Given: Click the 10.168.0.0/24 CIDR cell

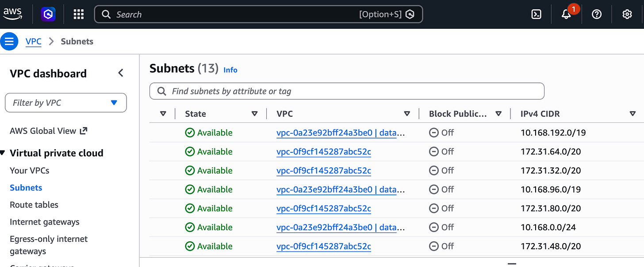Looking at the screenshot, I should pyautogui.click(x=548, y=228).
